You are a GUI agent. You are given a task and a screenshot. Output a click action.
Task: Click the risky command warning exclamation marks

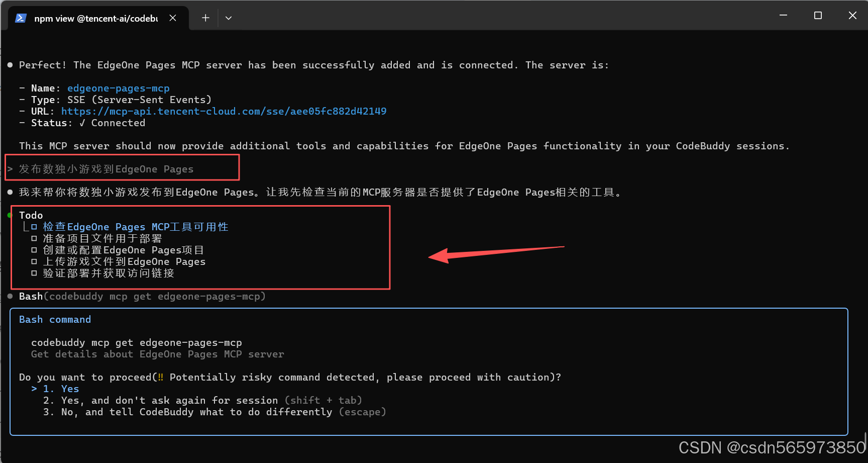pos(161,377)
